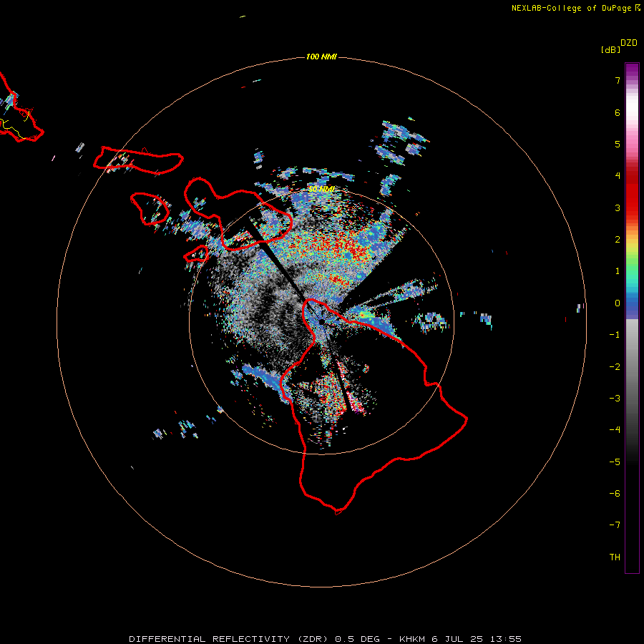Click the 2 value on the color scale
644x644 pixels.
618,240
